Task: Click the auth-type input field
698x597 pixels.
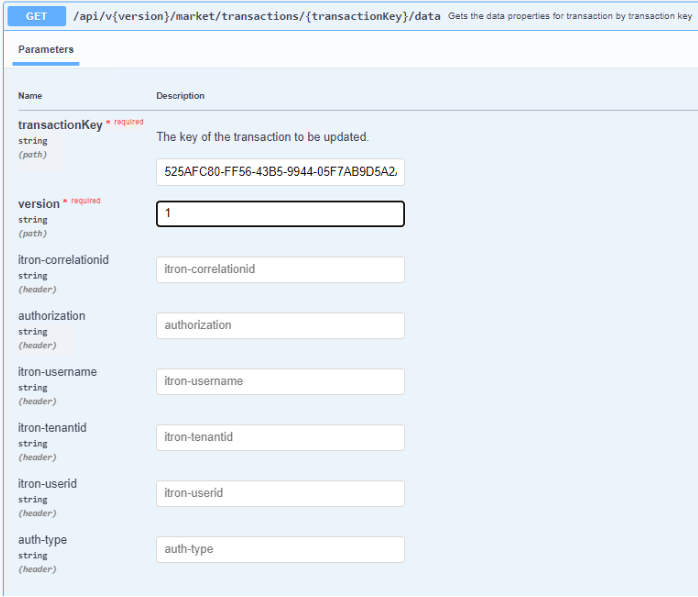Action: [280, 549]
